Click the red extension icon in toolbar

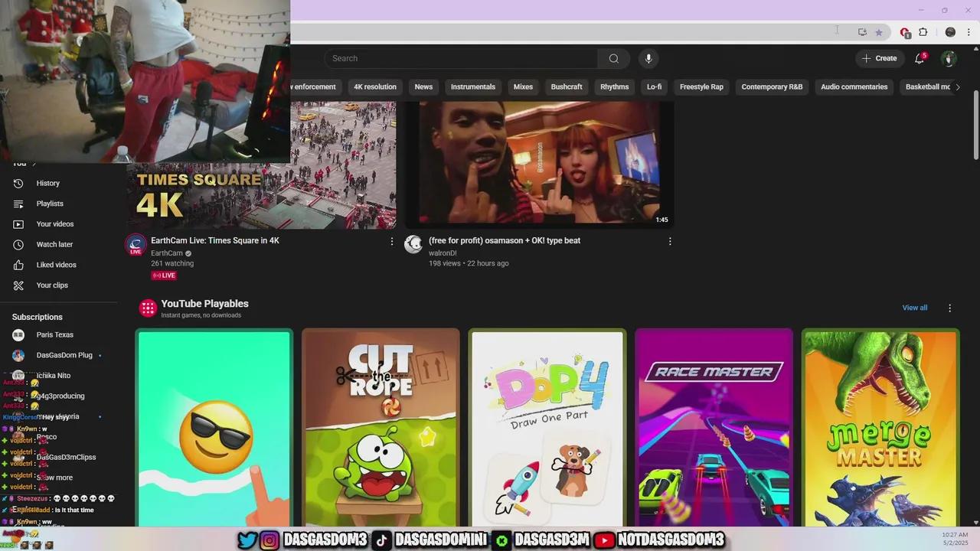[x=905, y=32]
